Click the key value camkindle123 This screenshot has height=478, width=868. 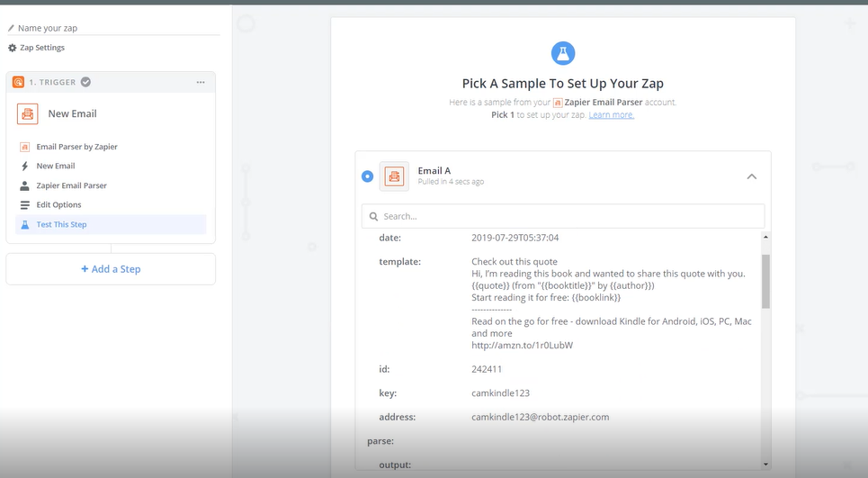coord(500,393)
